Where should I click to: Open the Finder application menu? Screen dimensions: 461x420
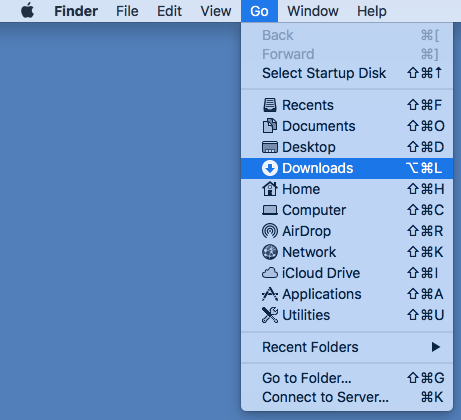click(76, 11)
